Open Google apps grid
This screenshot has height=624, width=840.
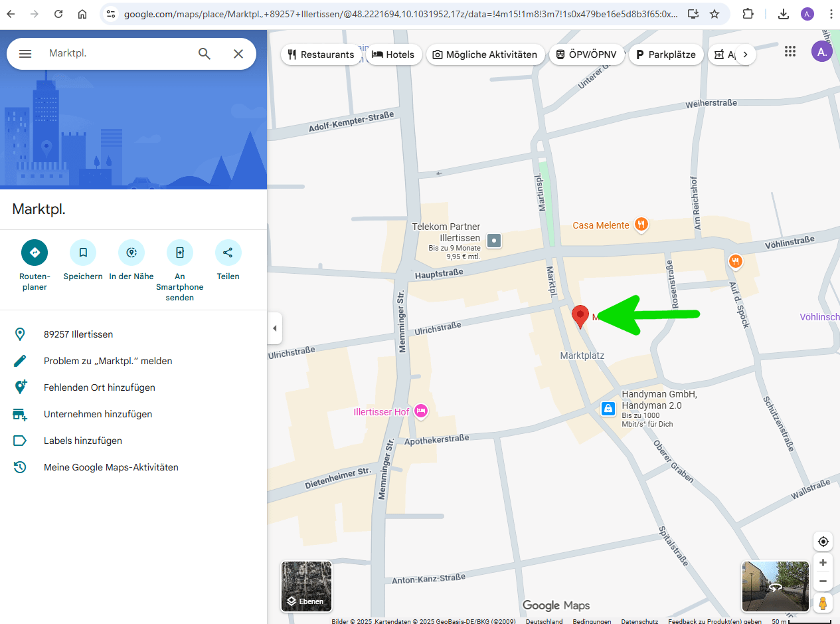coord(790,52)
